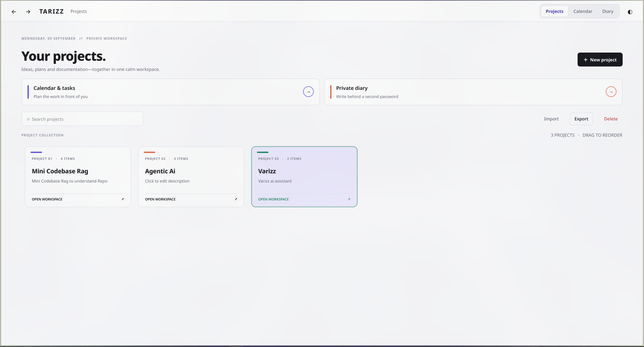This screenshot has width=644, height=347.
Task: Go forward with the right arrow icon
Action: (28, 12)
